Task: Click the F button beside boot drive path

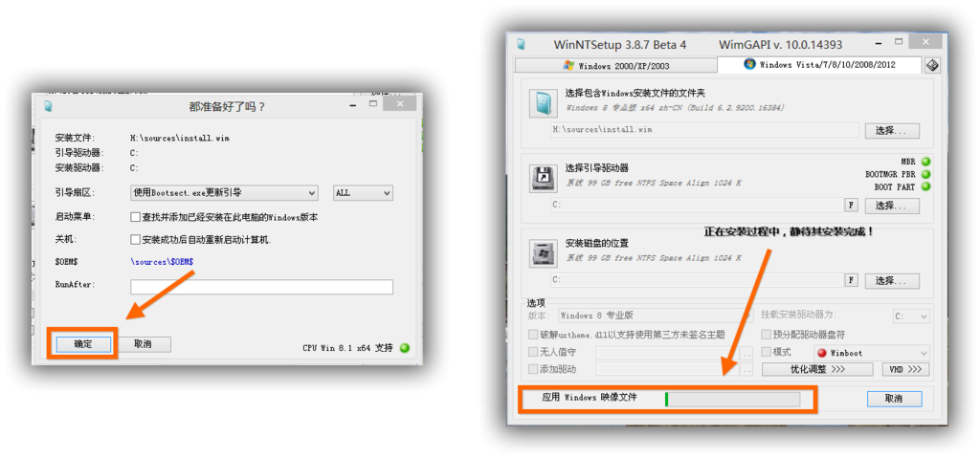Action: (x=851, y=205)
